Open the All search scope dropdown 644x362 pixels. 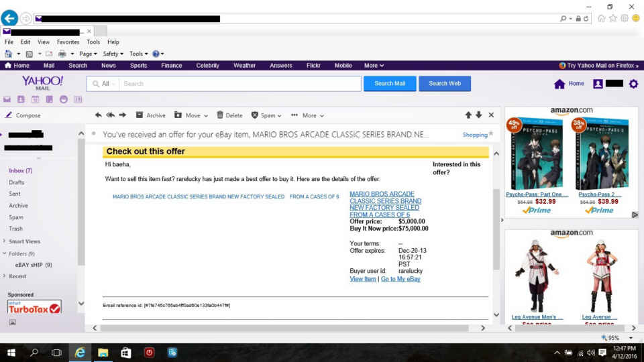(x=103, y=84)
